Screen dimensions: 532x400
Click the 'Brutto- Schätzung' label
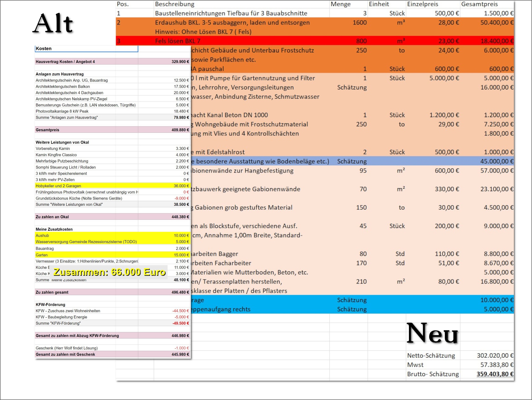pos(433,374)
